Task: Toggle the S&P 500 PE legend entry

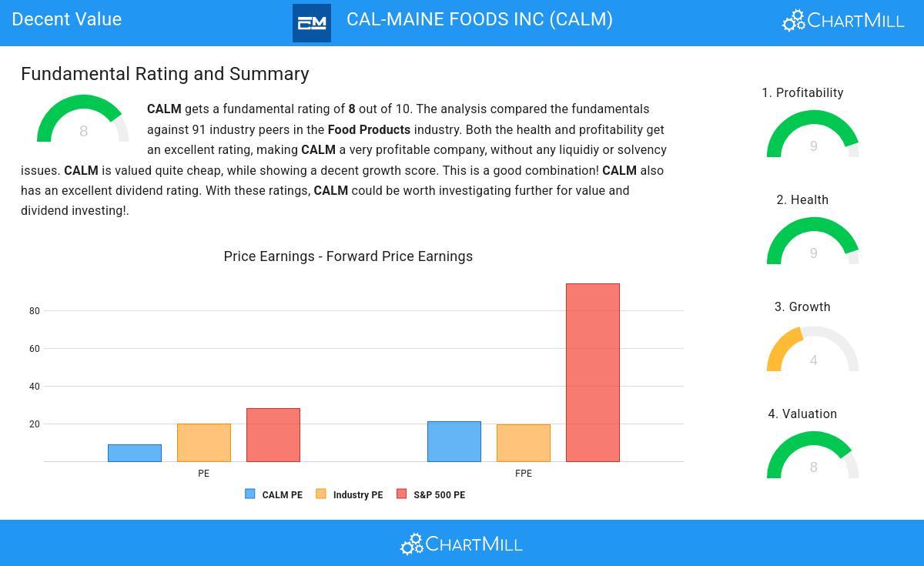Action: pos(430,494)
